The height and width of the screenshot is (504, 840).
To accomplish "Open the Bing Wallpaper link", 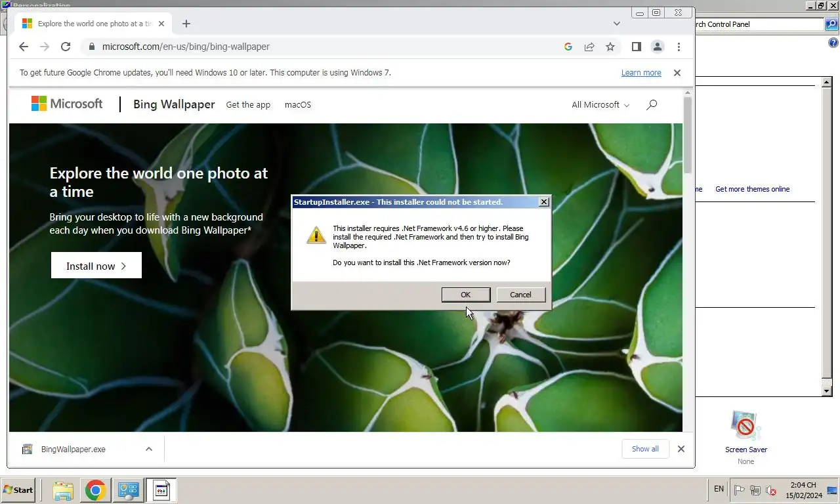I will [174, 104].
